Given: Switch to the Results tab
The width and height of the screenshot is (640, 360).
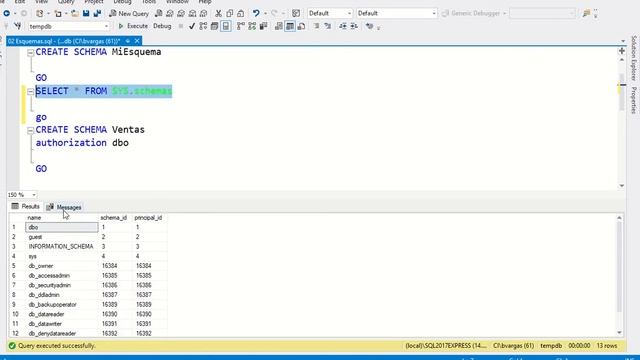Looking at the screenshot, I should pyautogui.click(x=25, y=207).
